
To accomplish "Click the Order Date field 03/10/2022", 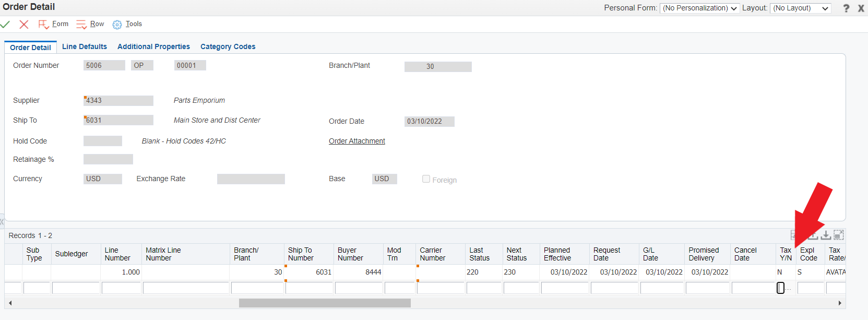I will [x=430, y=122].
